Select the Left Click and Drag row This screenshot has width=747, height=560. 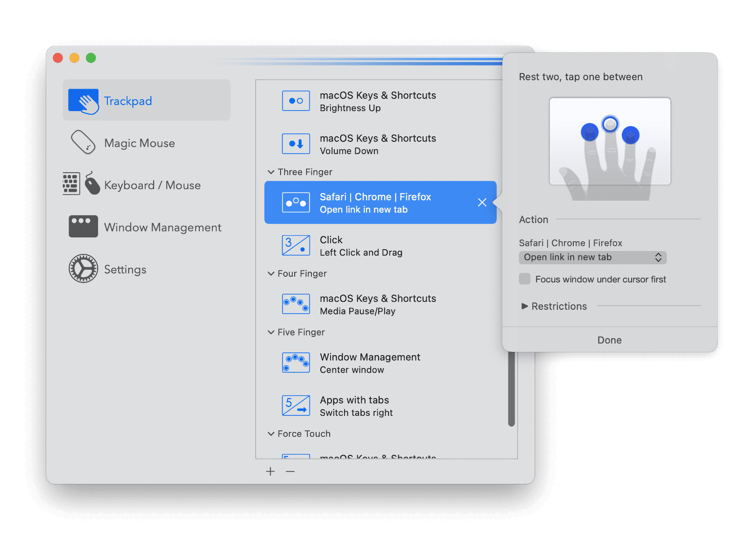click(381, 246)
